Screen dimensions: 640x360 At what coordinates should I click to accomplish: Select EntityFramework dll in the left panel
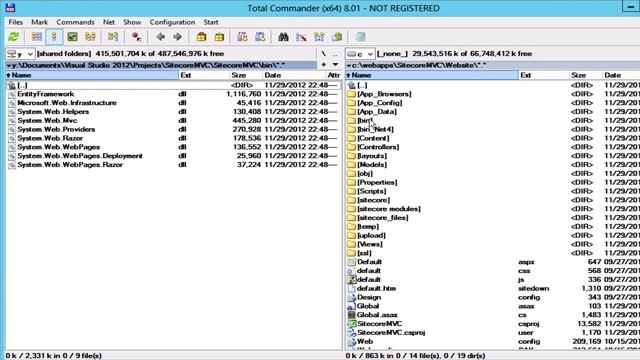[173, 94]
